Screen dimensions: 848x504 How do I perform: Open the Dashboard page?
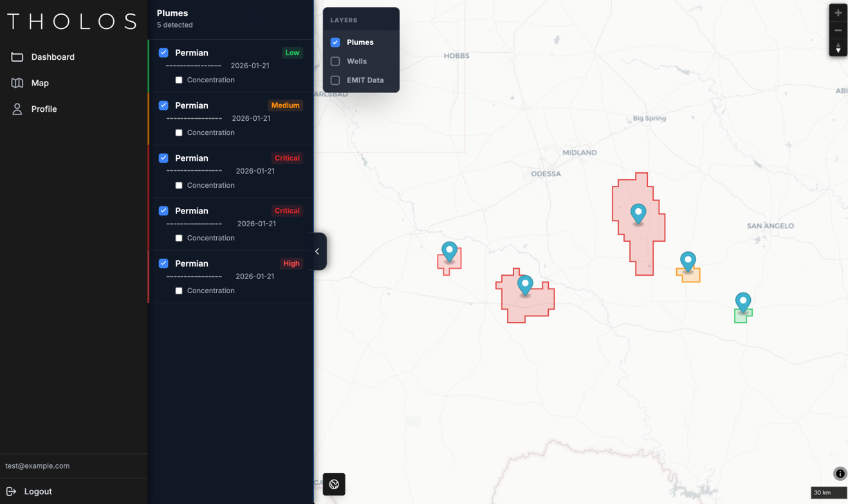(52, 57)
